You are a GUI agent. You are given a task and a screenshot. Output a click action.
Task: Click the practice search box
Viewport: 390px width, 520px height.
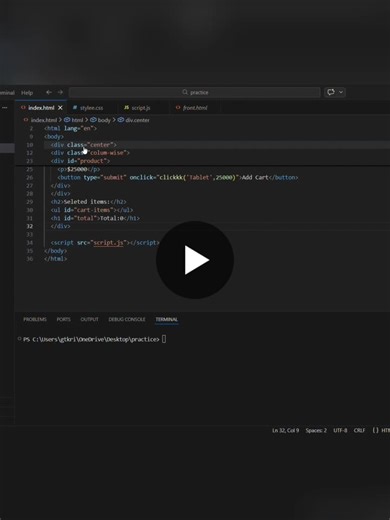[x=195, y=92]
